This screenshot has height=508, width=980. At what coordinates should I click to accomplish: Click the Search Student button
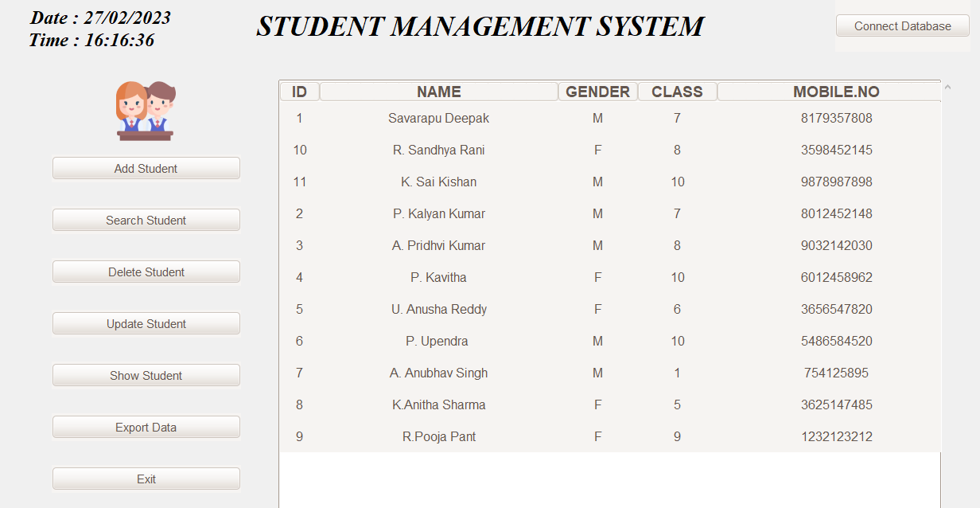click(146, 220)
